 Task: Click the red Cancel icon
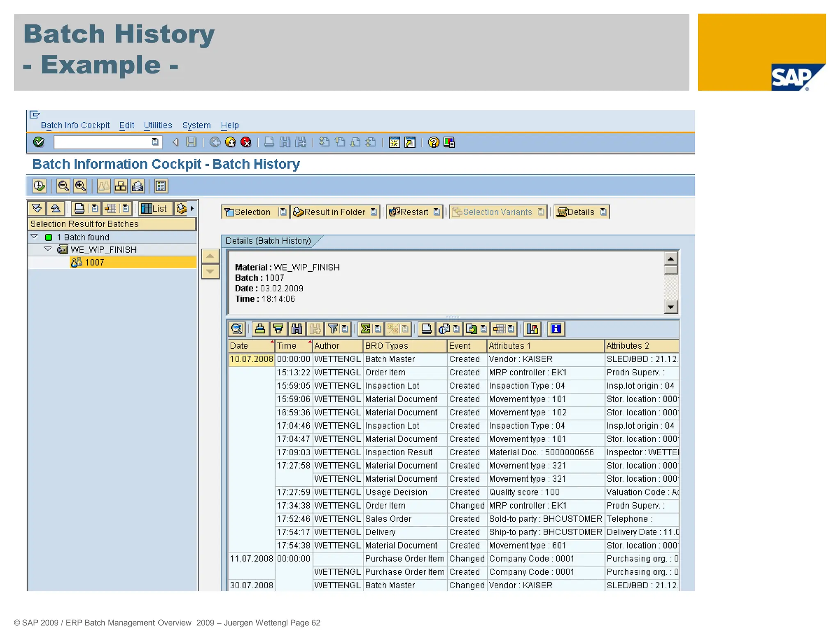246,142
